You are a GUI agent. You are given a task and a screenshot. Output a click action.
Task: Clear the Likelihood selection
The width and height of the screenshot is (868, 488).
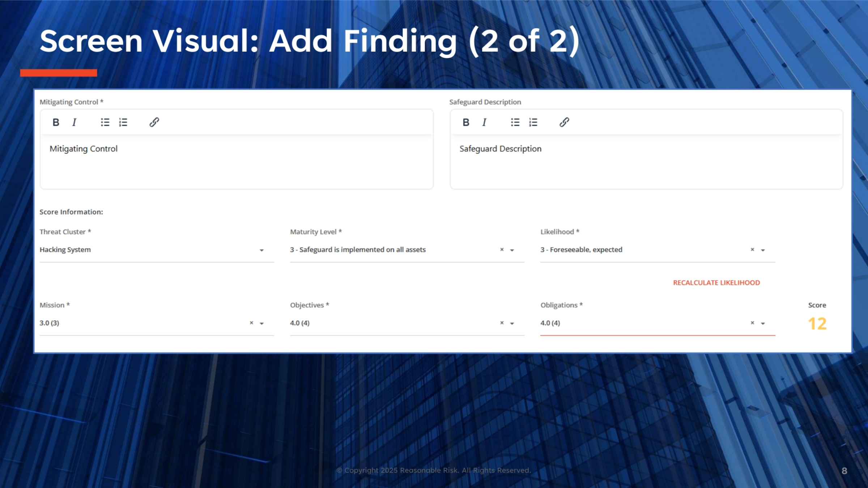752,249
